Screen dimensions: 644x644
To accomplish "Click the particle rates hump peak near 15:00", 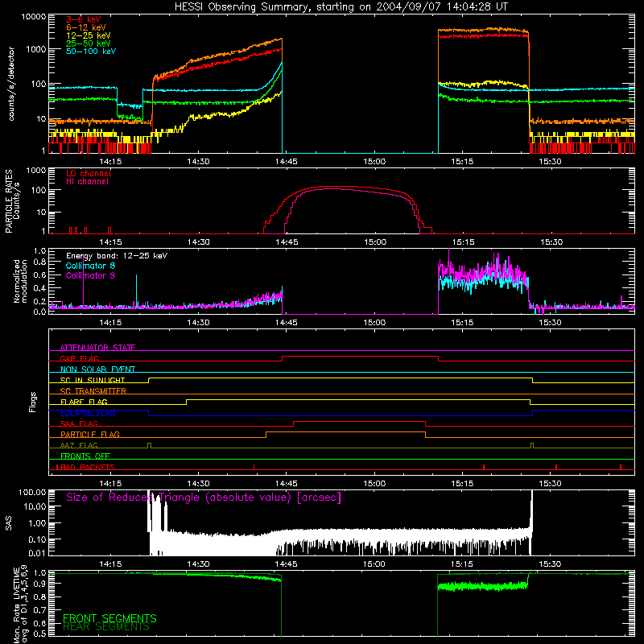I will [341, 187].
